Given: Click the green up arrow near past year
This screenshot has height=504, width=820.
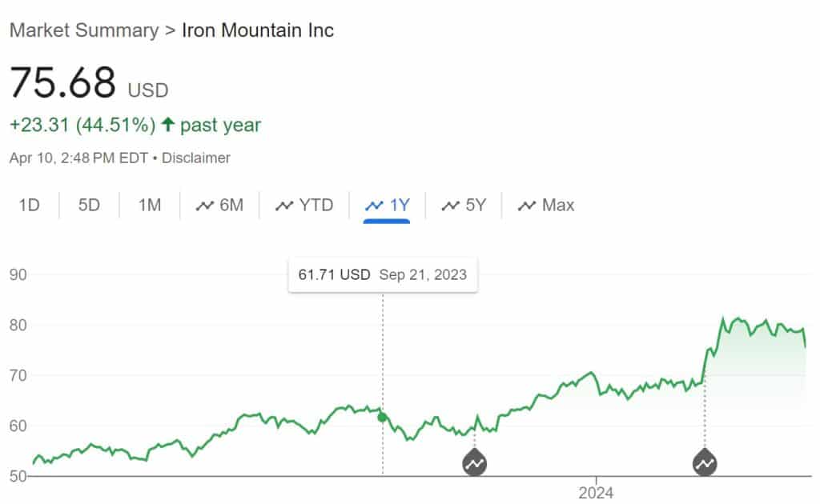Looking at the screenshot, I should pos(167,125).
